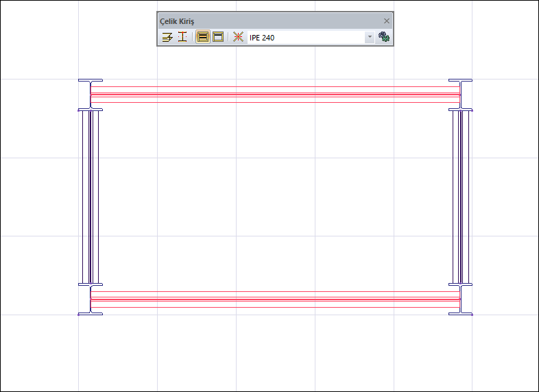The image size is (539, 392).
Task: Open the IPE 240 profile dropdown arrow
Action: point(370,37)
